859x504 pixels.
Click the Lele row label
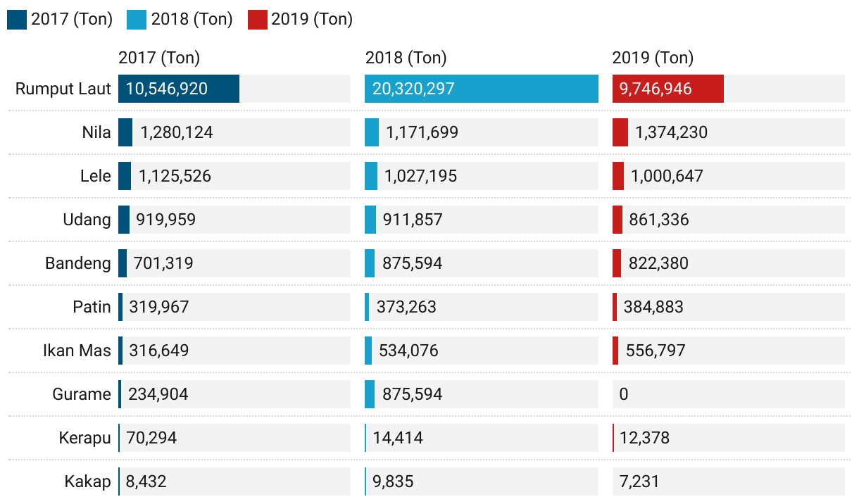[x=96, y=176]
